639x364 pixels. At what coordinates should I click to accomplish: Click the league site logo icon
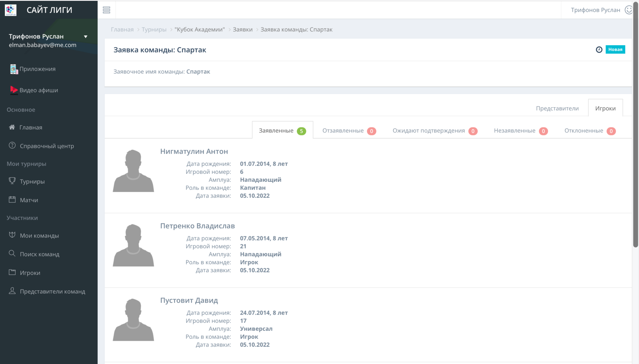click(11, 10)
